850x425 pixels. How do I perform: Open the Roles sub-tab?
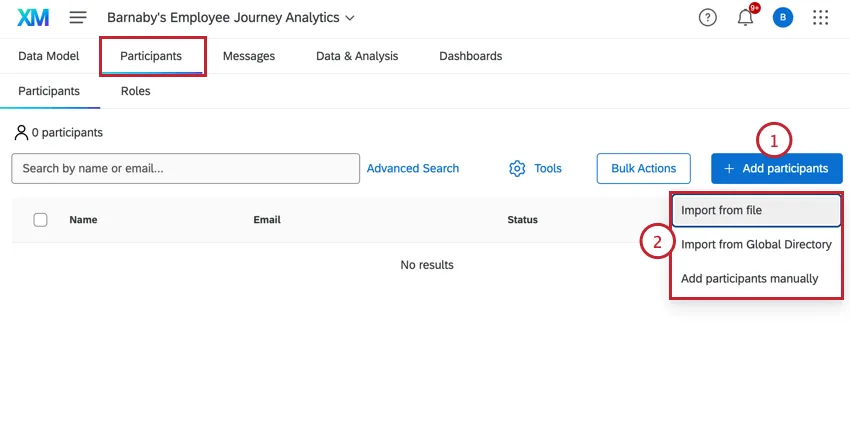coord(136,91)
